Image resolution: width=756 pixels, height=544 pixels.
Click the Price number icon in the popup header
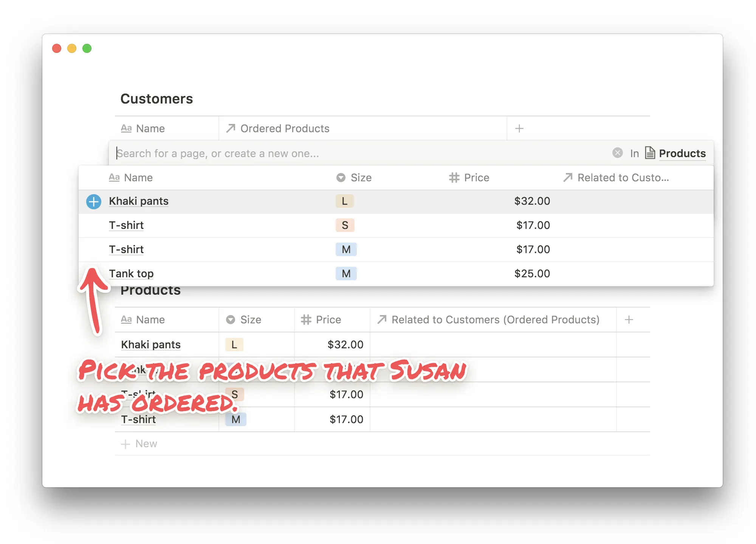point(454,178)
